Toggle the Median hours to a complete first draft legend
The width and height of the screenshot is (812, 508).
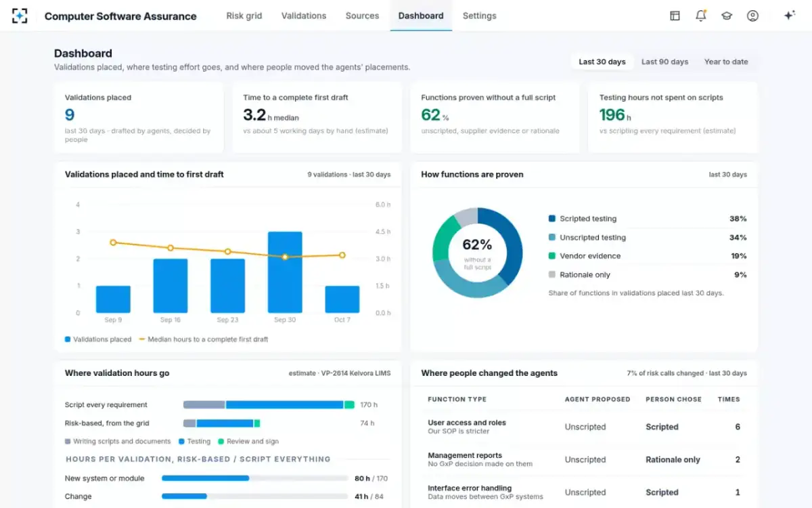tap(203, 339)
